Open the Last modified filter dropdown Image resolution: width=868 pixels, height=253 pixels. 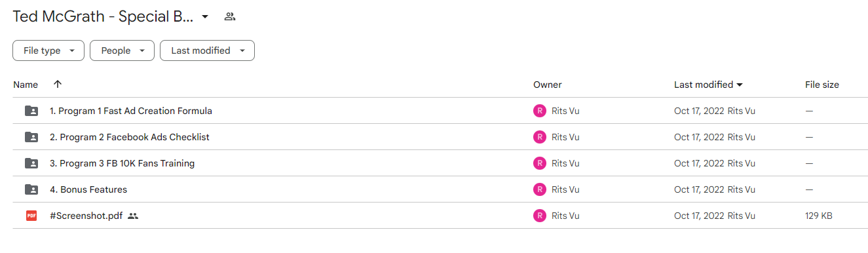pos(207,50)
